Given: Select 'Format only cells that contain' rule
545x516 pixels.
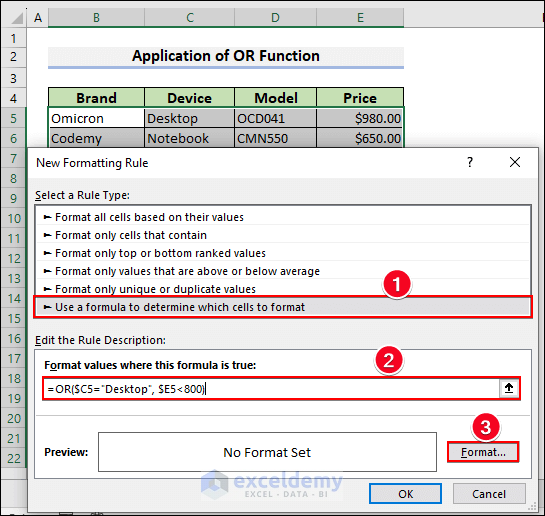Looking at the screenshot, I should [x=283, y=235].
